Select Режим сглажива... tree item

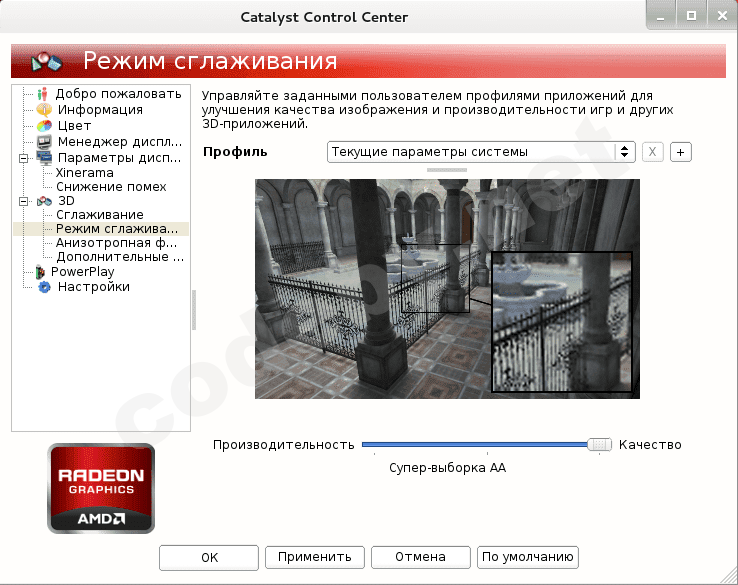pyautogui.click(x=117, y=229)
